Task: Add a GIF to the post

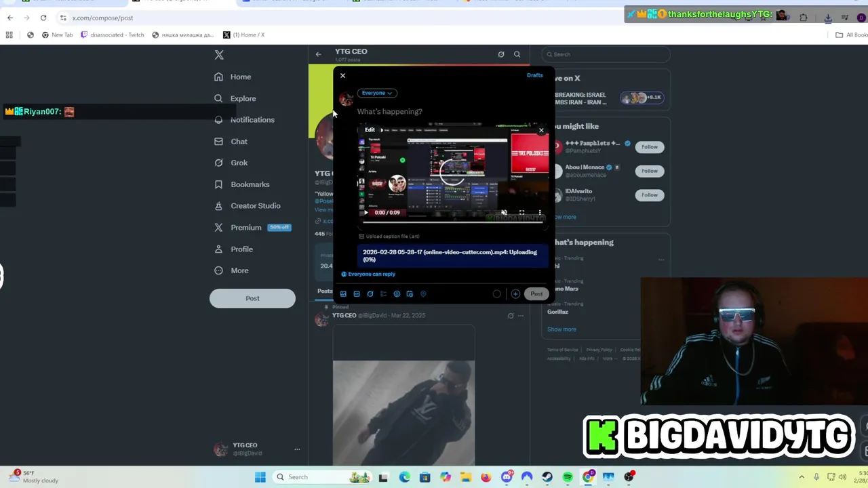Action: coord(357,294)
